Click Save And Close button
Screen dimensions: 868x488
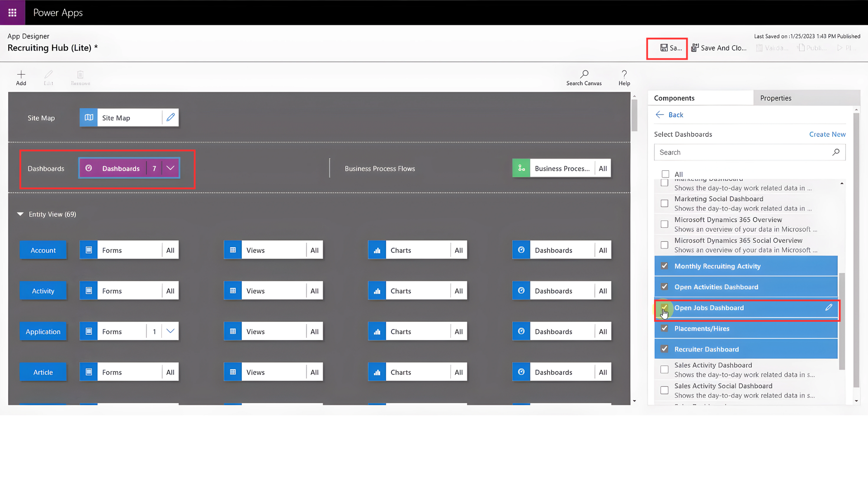pos(719,48)
